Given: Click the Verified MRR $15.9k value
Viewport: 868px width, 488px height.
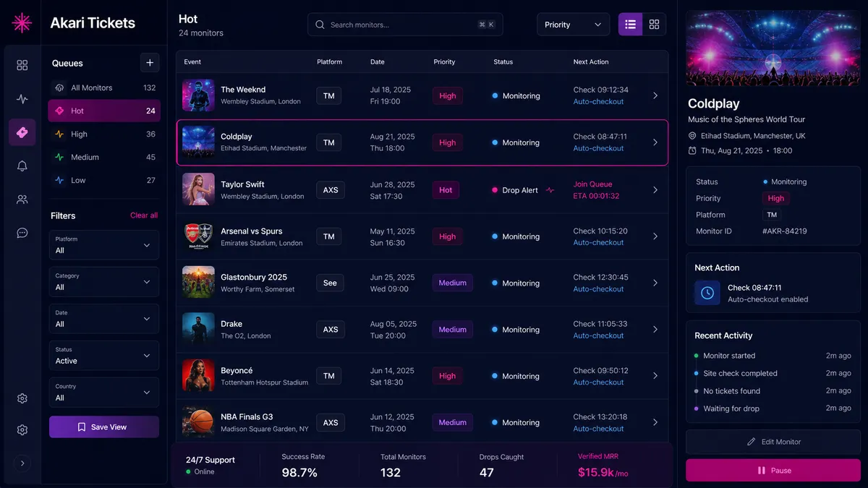Looking at the screenshot, I should coord(603,473).
